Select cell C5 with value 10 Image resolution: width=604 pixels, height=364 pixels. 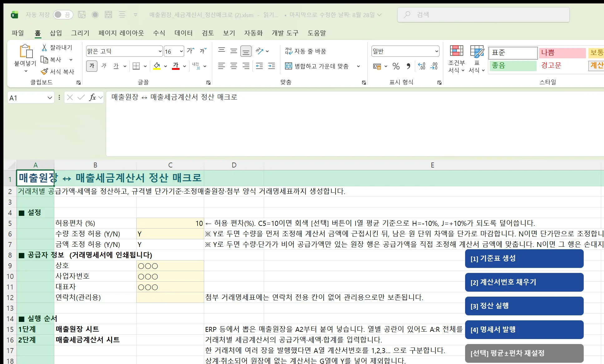point(170,223)
